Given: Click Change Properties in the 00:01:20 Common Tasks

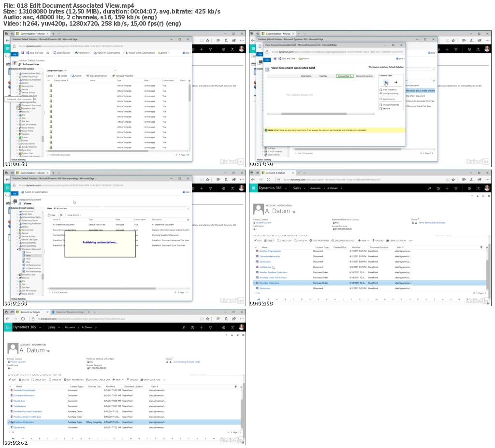Looking at the screenshot, I should (x=389, y=105).
